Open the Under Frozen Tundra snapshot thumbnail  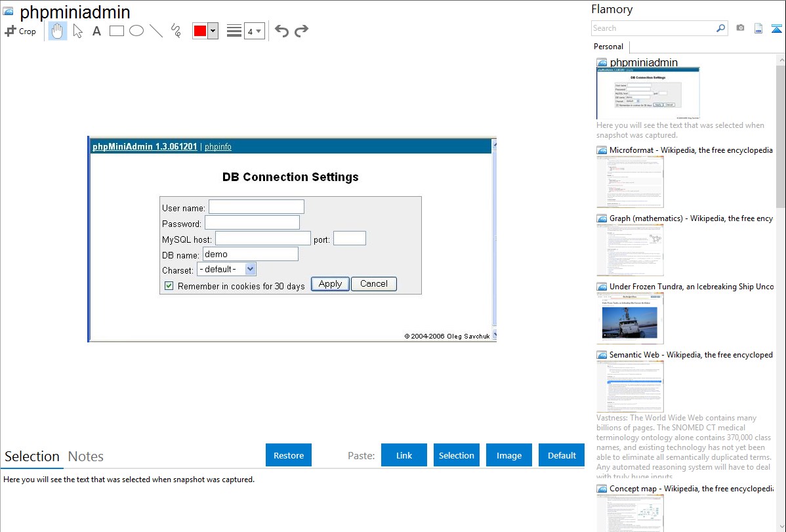[630, 318]
